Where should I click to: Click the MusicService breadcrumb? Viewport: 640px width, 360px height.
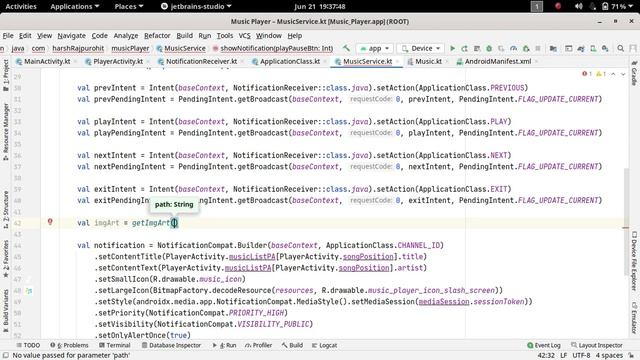click(181, 48)
